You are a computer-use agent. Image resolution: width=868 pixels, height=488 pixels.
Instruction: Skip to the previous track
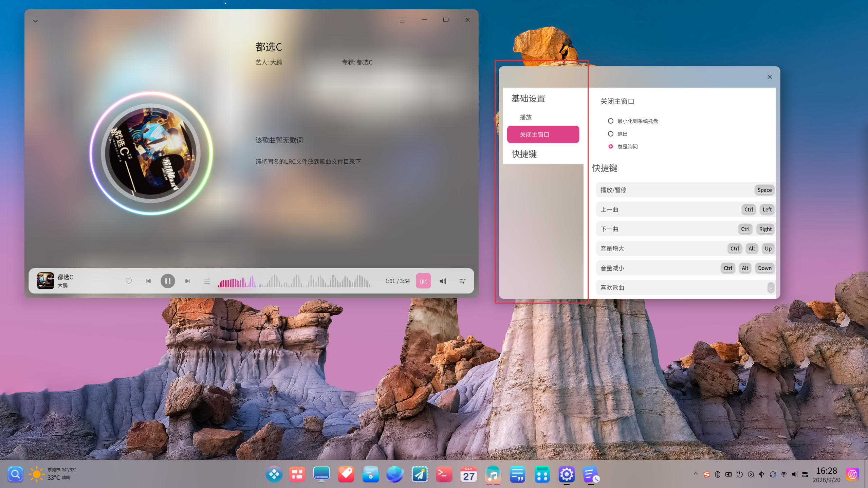(148, 281)
